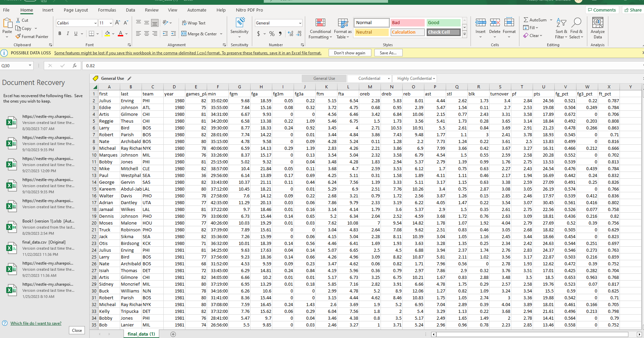Expand the General number format dropdown
Image resolution: width=644 pixels, height=338 pixels.
point(300,23)
